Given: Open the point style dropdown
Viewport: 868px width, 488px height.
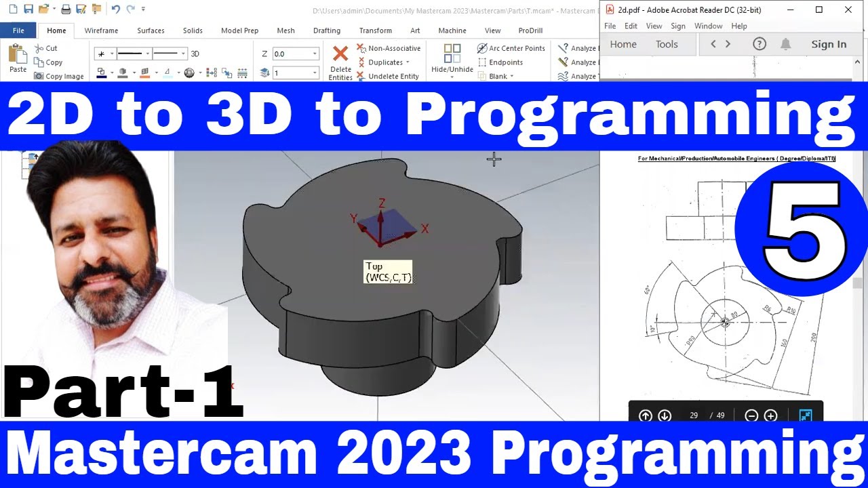Looking at the screenshot, I should pyautogui.click(x=111, y=54).
